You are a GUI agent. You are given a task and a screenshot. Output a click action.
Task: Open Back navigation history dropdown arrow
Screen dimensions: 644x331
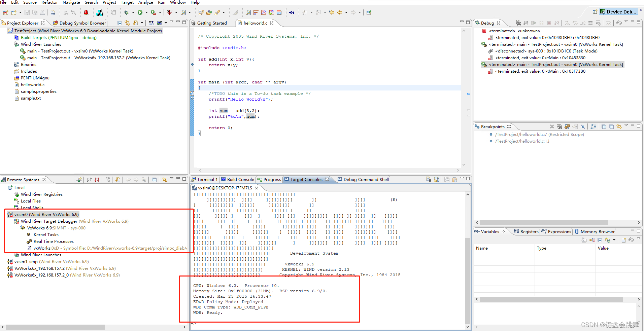pyautogui.click(x=346, y=12)
